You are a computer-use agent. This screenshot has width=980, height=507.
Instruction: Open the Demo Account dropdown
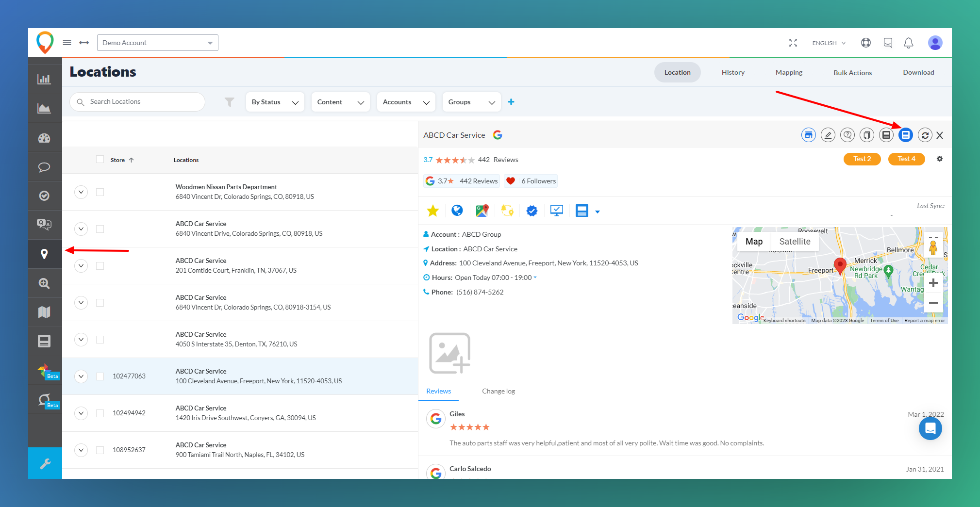158,43
